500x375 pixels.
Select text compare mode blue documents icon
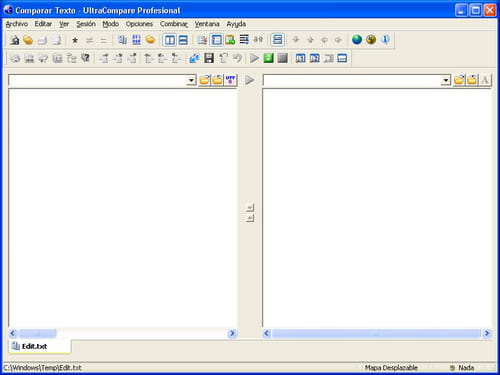click(122, 40)
